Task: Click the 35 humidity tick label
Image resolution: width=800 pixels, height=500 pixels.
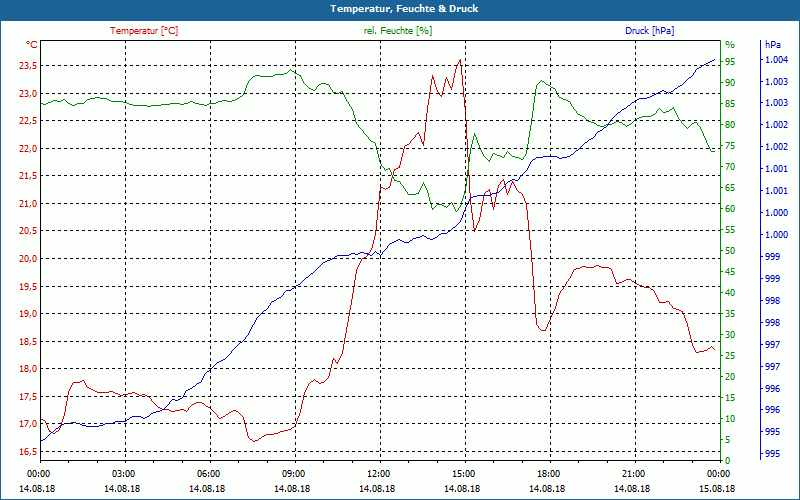Action: tap(730, 314)
